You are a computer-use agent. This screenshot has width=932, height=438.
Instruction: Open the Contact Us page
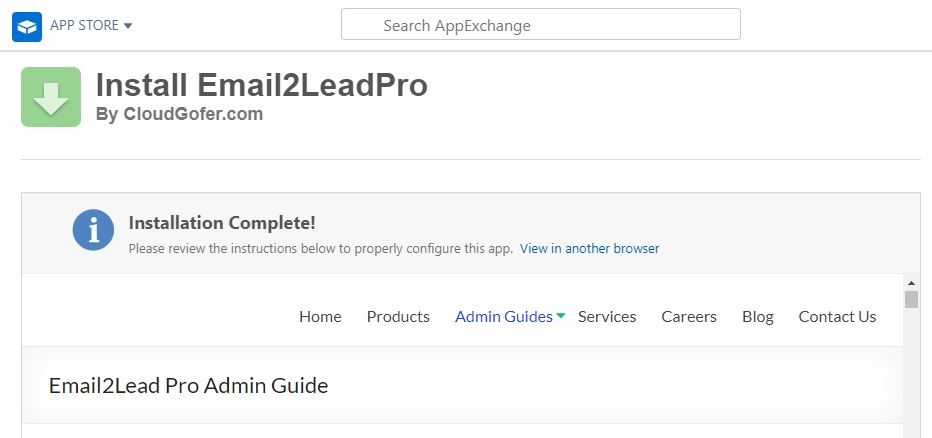tap(837, 316)
